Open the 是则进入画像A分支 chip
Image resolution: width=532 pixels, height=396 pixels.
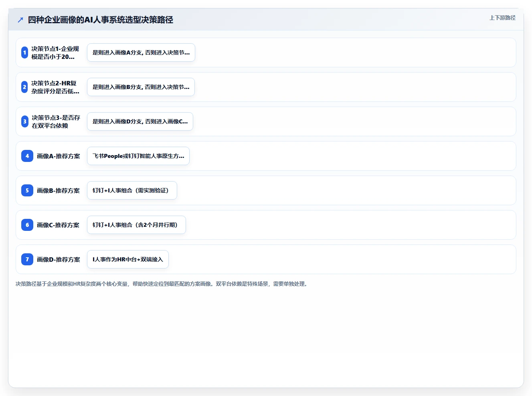point(141,53)
